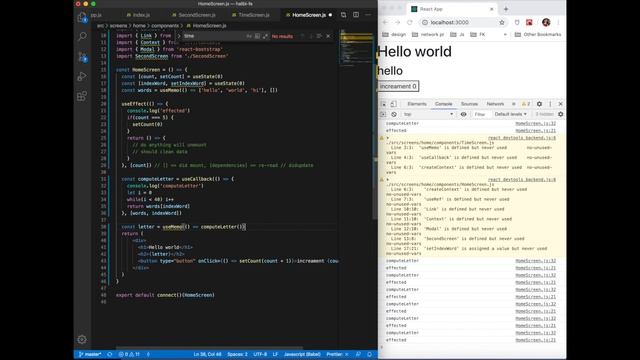
Task: Switch to the DevTools Network tab
Action: click(x=495, y=104)
